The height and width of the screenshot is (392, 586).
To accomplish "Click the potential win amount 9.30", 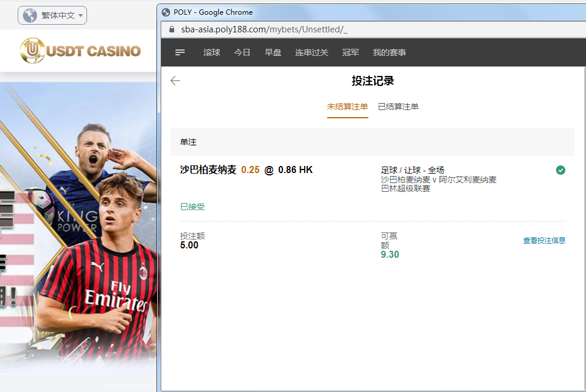I will [x=390, y=255].
